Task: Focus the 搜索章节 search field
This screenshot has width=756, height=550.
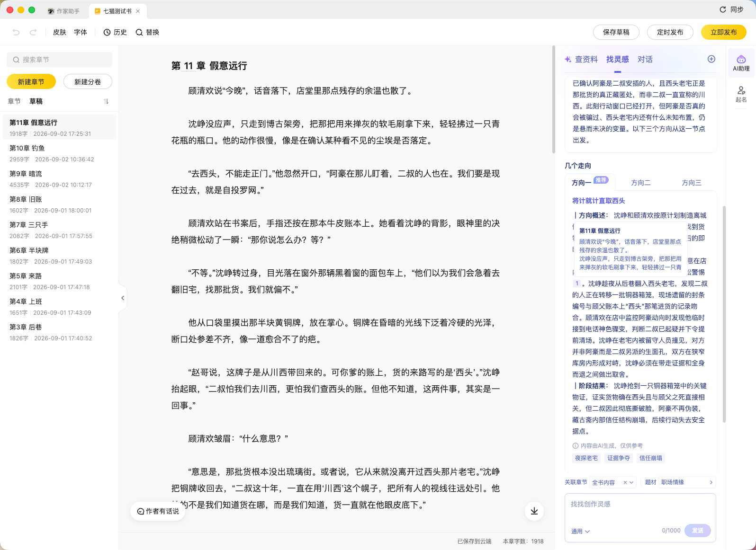Action: click(60, 60)
